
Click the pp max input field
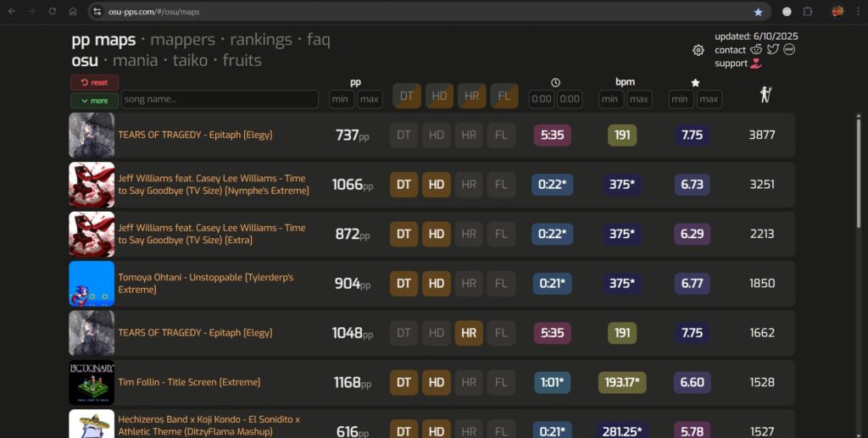click(370, 100)
